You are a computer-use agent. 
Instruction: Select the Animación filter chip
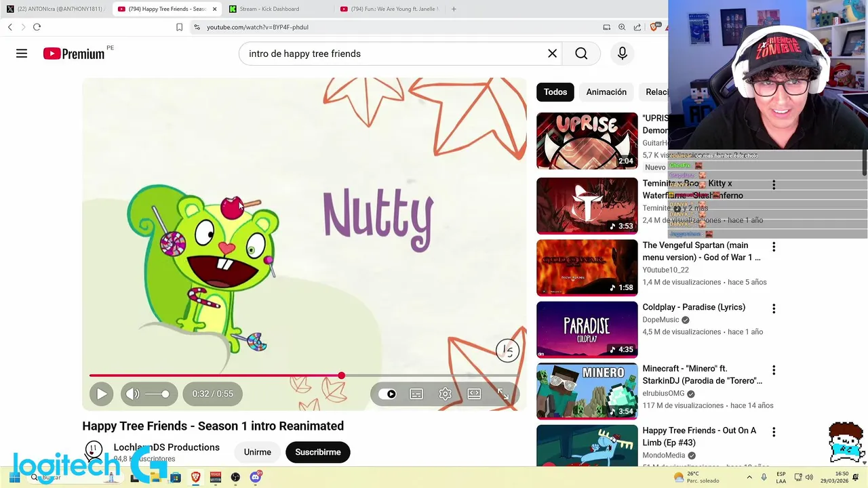point(606,92)
